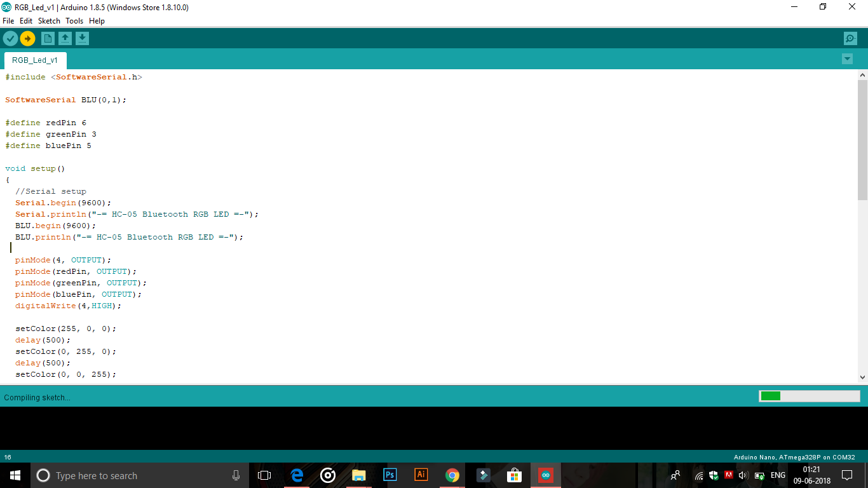Launch Photoshop from the taskbar
The height and width of the screenshot is (488, 868).
(x=390, y=475)
